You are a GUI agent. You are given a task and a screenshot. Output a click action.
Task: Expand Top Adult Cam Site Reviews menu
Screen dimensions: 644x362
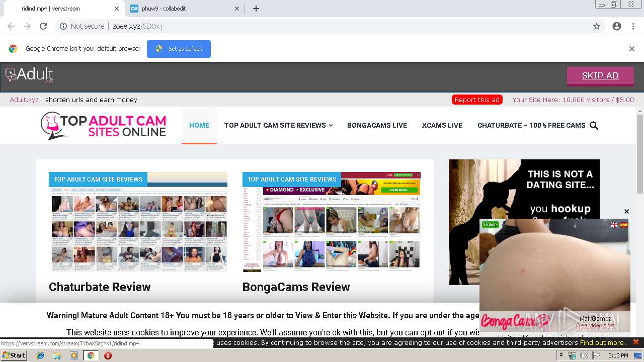click(278, 125)
